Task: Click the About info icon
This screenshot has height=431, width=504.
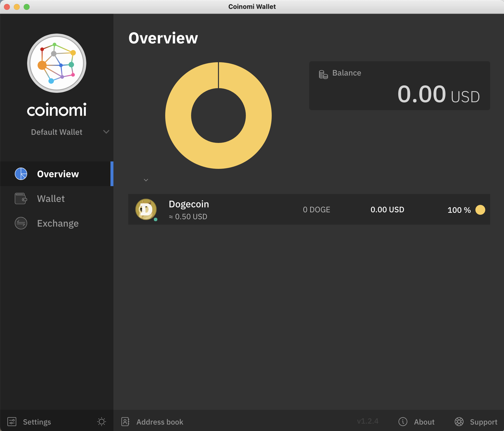Action: pyautogui.click(x=403, y=422)
